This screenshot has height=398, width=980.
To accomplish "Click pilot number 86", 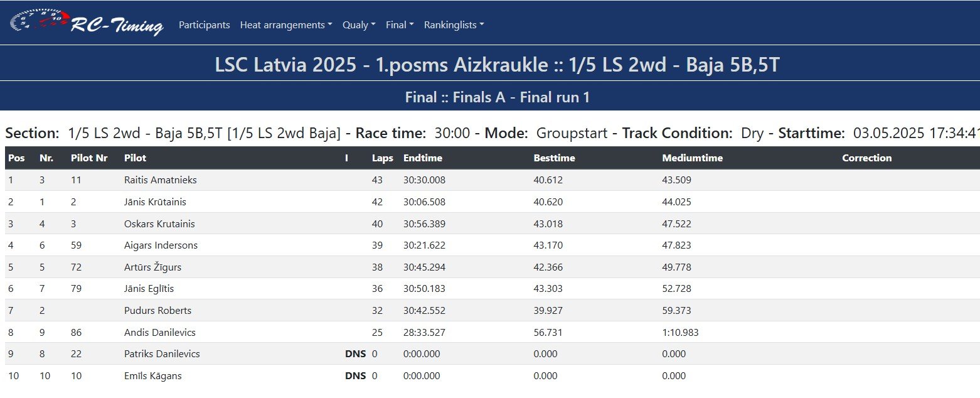I will point(77,333).
